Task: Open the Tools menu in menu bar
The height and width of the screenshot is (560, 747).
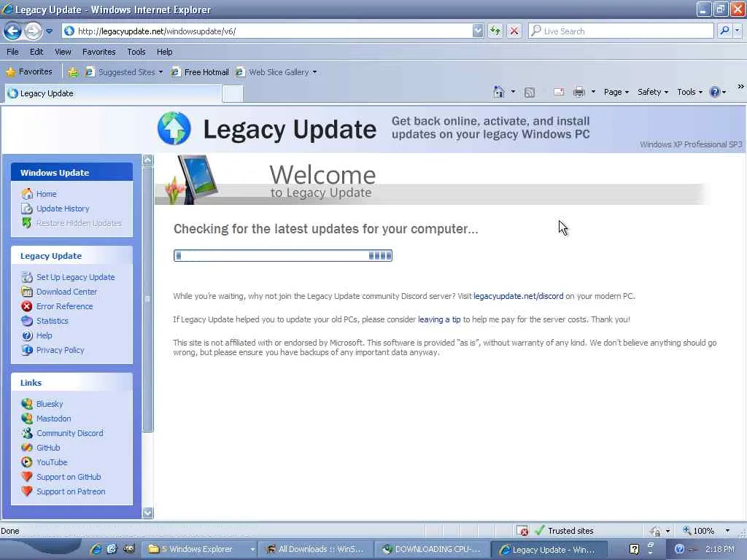Action: point(136,52)
